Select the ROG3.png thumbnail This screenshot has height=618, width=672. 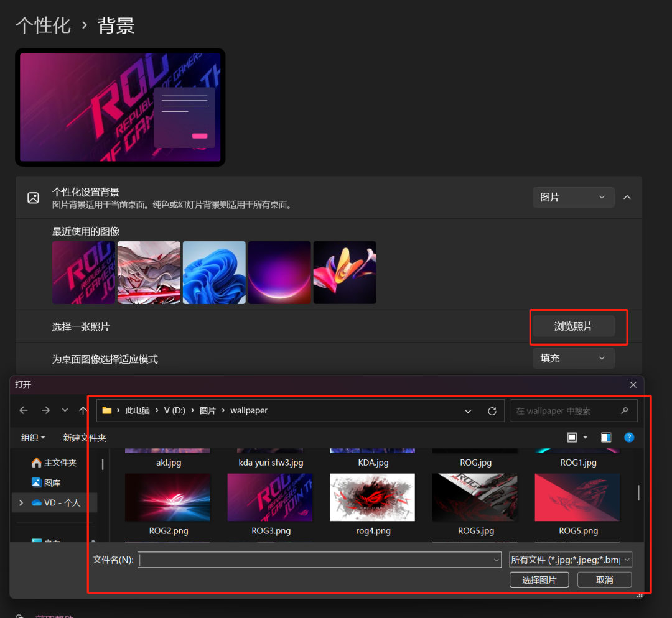(270, 497)
